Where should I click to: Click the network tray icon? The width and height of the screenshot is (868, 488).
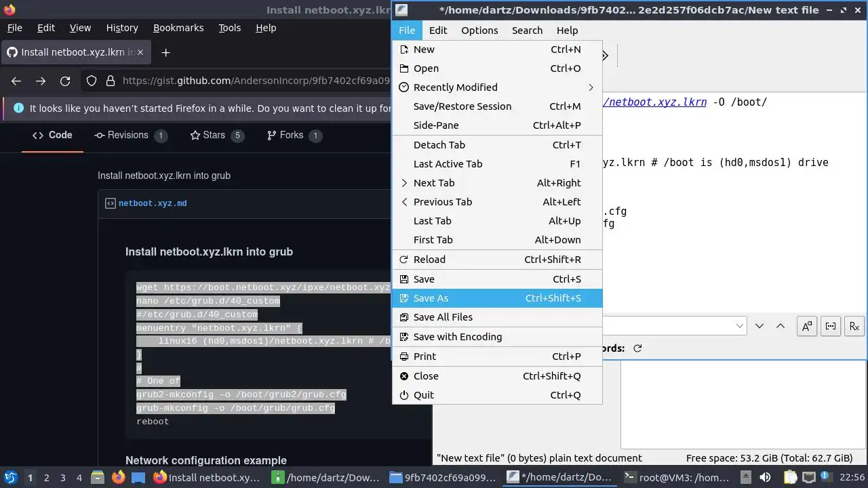click(x=809, y=477)
